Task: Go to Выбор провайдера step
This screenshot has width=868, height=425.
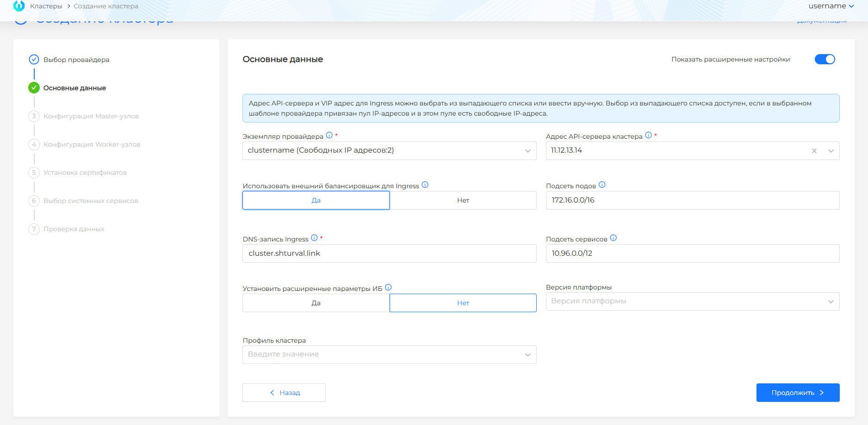Action: click(76, 60)
